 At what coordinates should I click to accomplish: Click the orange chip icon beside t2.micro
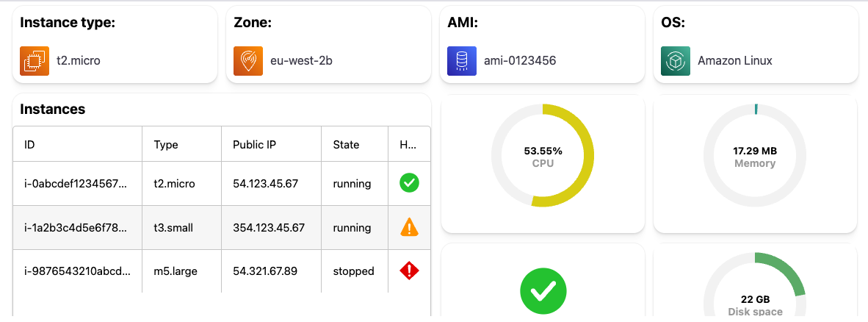pyautogui.click(x=35, y=61)
